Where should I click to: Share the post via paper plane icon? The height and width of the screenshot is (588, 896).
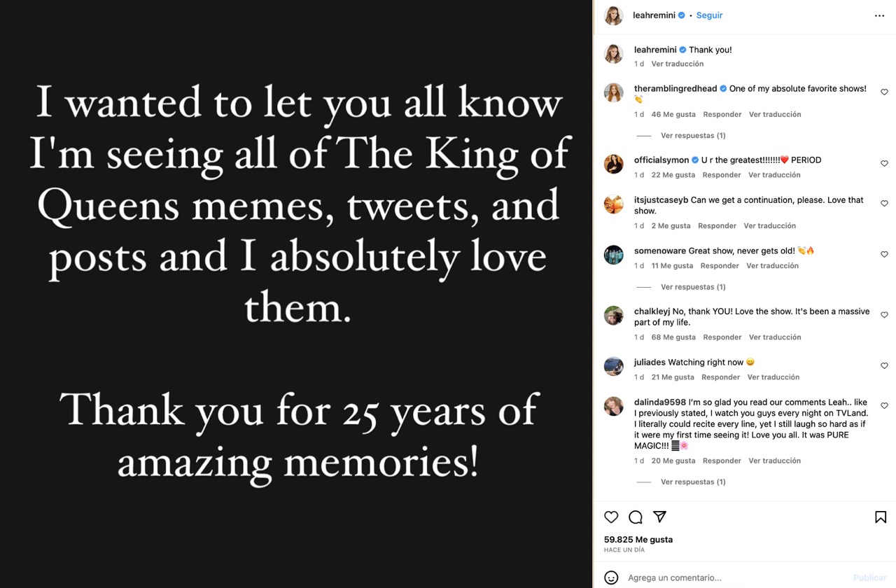[x=659, y=517]
